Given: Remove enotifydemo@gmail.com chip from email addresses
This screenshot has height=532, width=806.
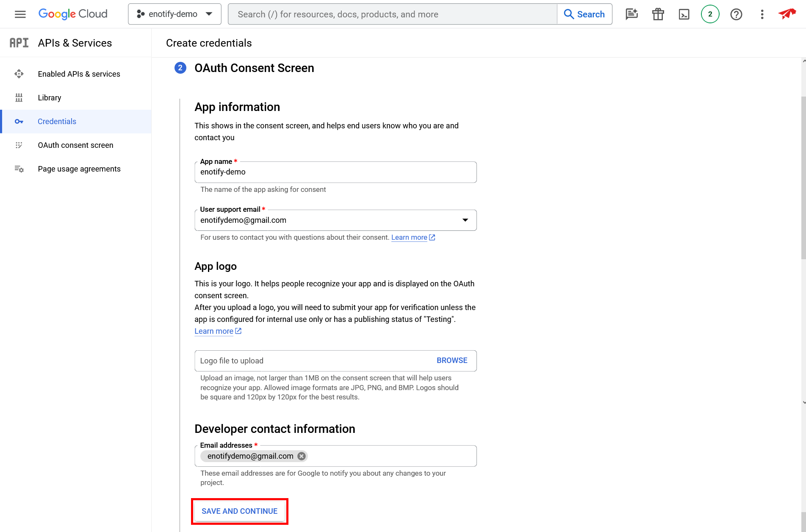Looking at the screenshot, I should point(302,456).
